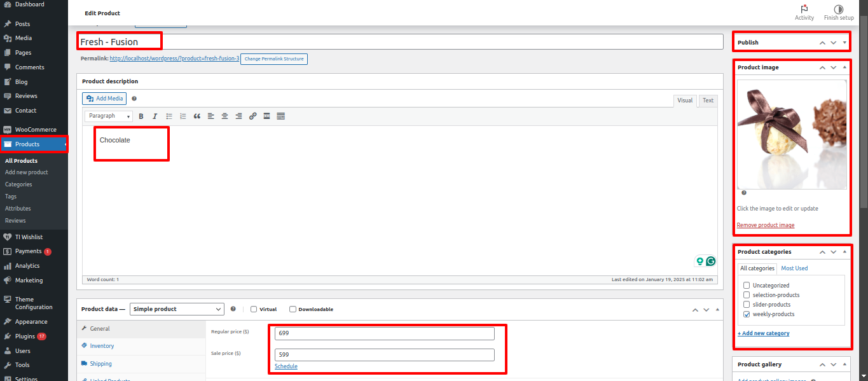
Task: Open the Paragraph format dropdown
Action: coord(109,116)
